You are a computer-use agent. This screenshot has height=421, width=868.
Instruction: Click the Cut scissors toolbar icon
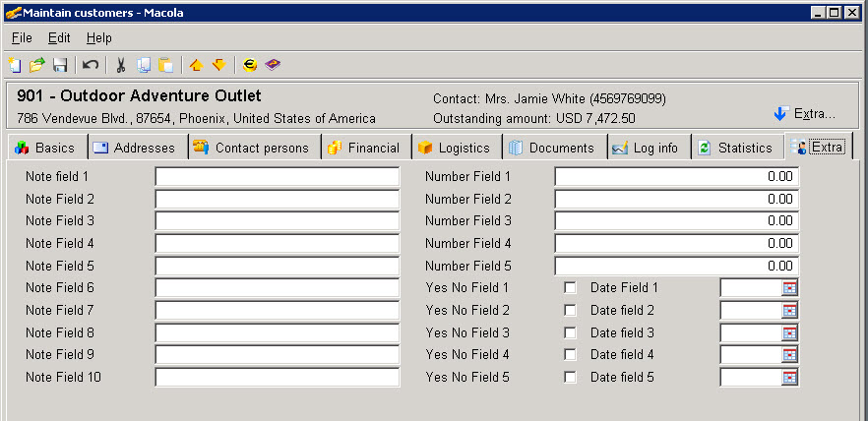pos(121,65)
